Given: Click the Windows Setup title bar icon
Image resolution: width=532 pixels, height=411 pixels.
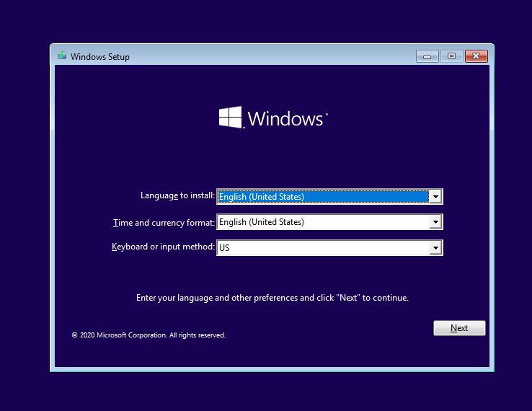Looking at the screenshot, I should [x=62, y=56].
